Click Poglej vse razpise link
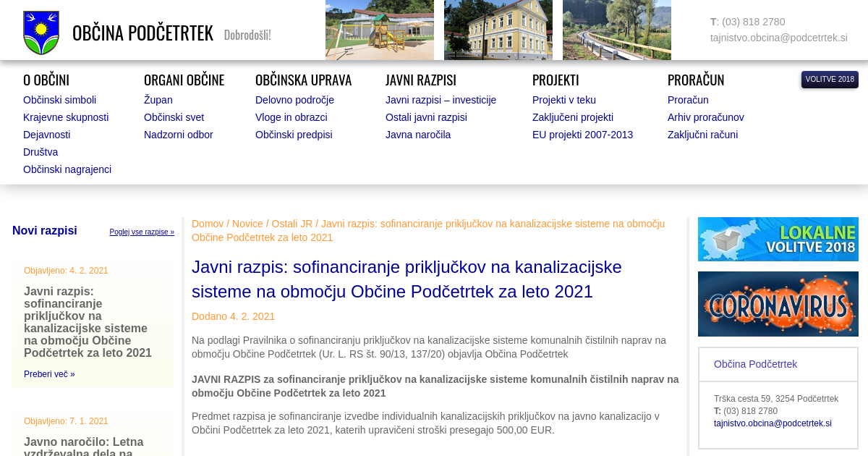The width and height of the screenshot is (868, 456). coord(142,232)
